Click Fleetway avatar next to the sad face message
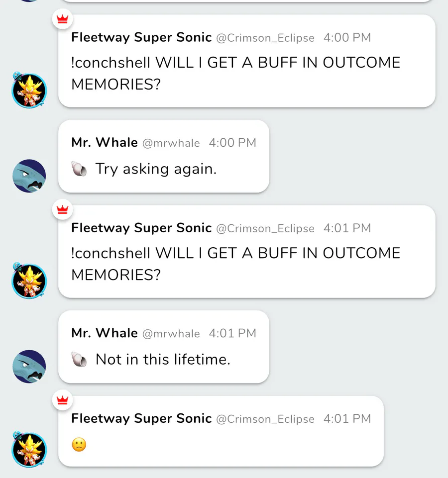The height and width of the screenshot is (478, 448). (29, 450)
